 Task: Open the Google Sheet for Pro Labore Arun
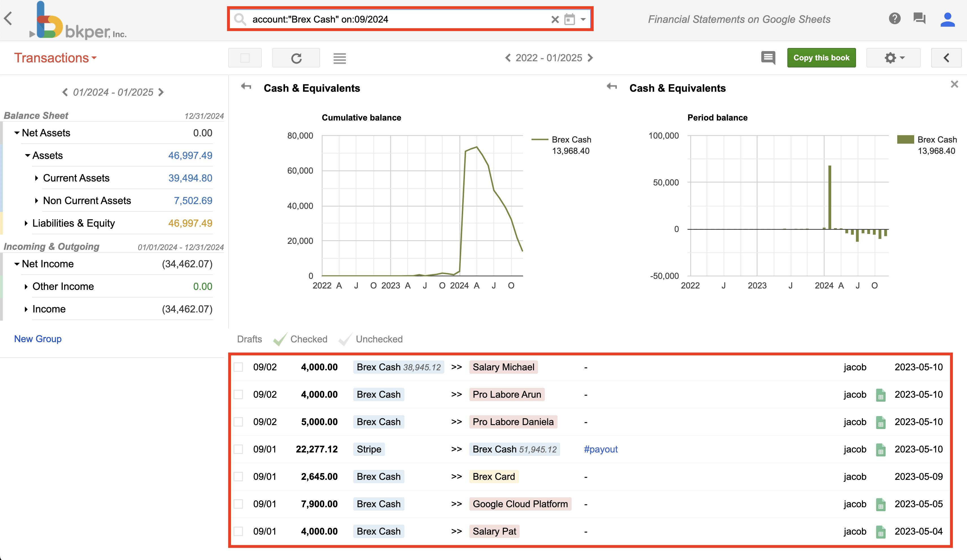pyautogui.click(x=881, y=395)
